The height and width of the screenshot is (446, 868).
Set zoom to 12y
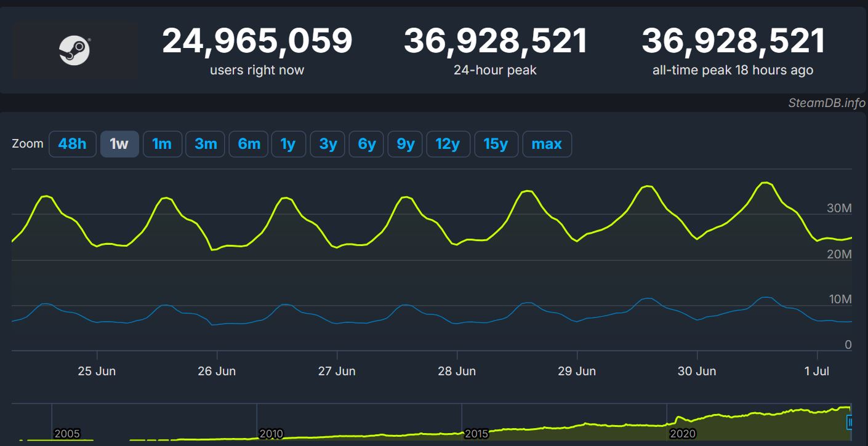click(448, 144)
